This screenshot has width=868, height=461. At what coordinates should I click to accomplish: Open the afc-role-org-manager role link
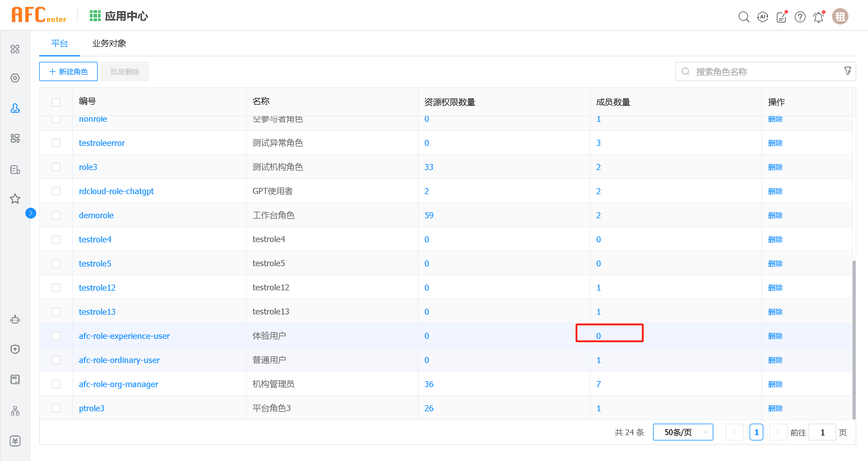118,384
